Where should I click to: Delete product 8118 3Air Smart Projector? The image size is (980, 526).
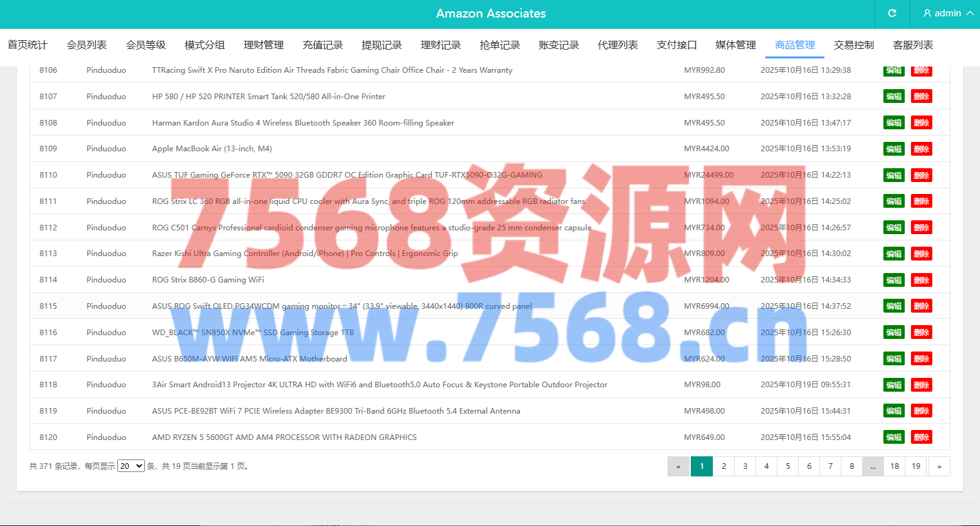click(921, 385)
